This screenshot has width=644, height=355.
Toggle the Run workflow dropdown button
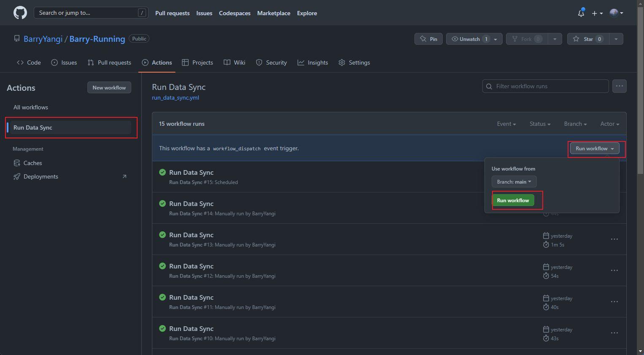click(595, 148)
